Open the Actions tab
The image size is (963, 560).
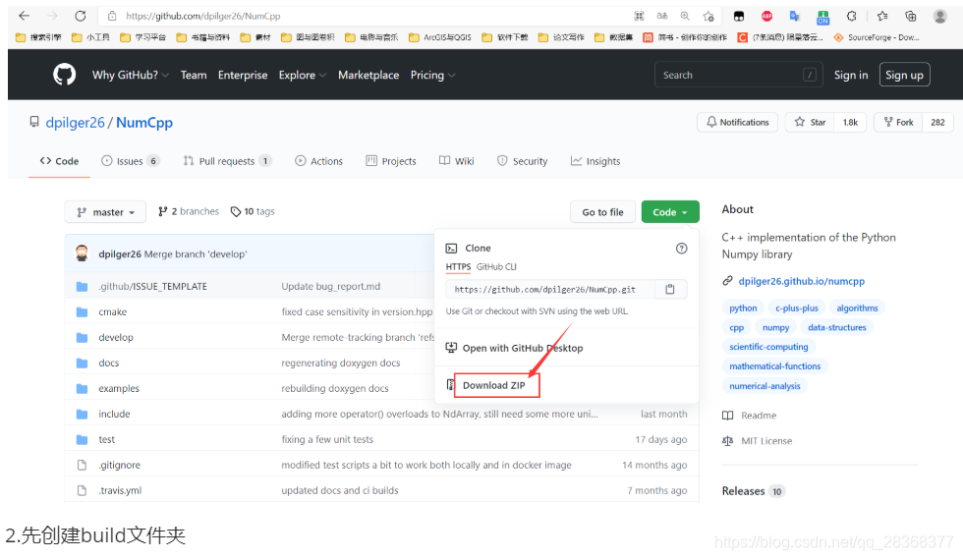click(318, 161)
